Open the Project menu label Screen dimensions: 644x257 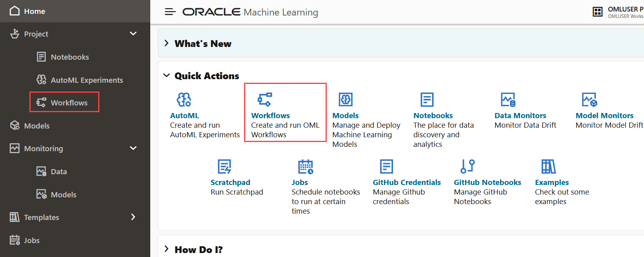click(x=36, y=34)
